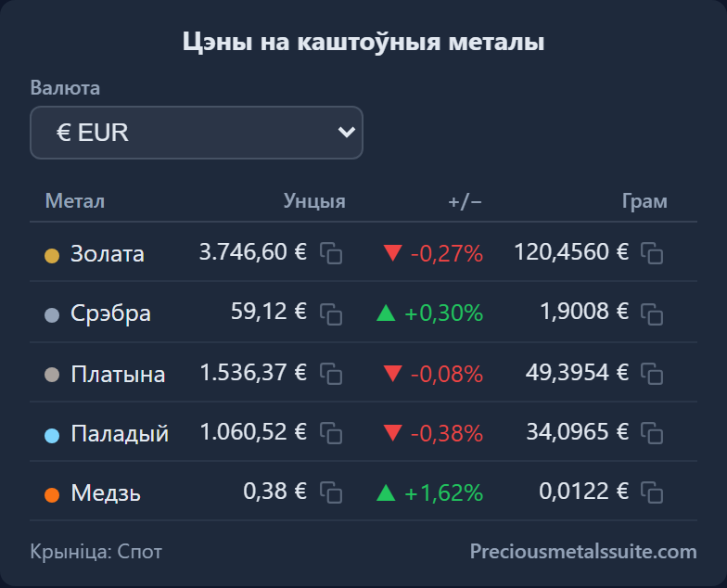Click the orange dot beside Медзь
Image resolution: width=727 pixels, height=588 pixels.
(52, 495)
